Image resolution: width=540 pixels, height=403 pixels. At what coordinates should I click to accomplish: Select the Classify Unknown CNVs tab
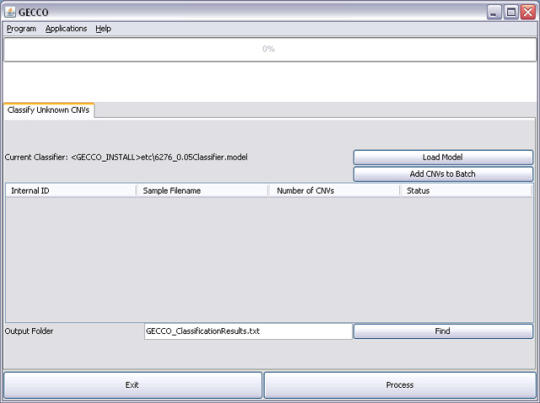pyautogui.click(x=49, y=110)
